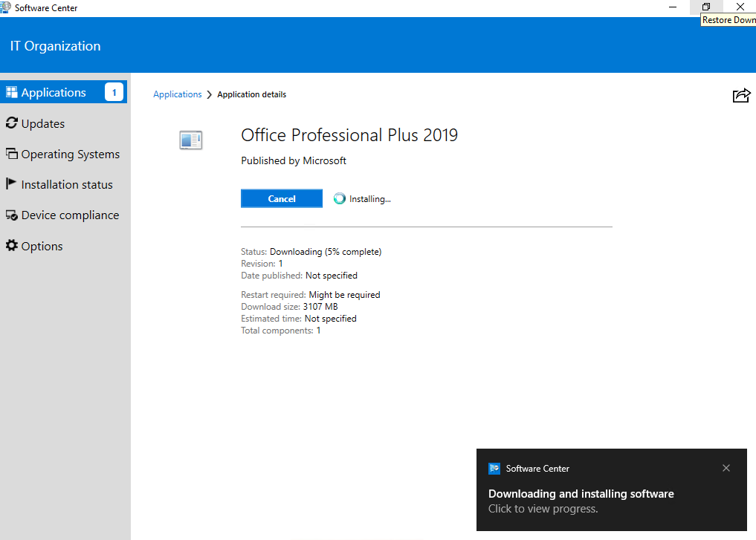Click the share application icon
This screenshot has width=756, height=540.
742,95
